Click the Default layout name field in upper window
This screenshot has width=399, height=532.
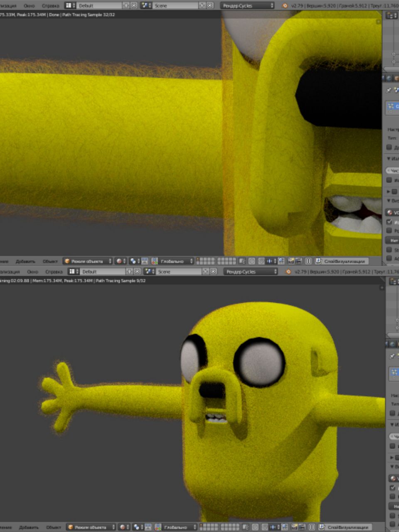(99, 6)
